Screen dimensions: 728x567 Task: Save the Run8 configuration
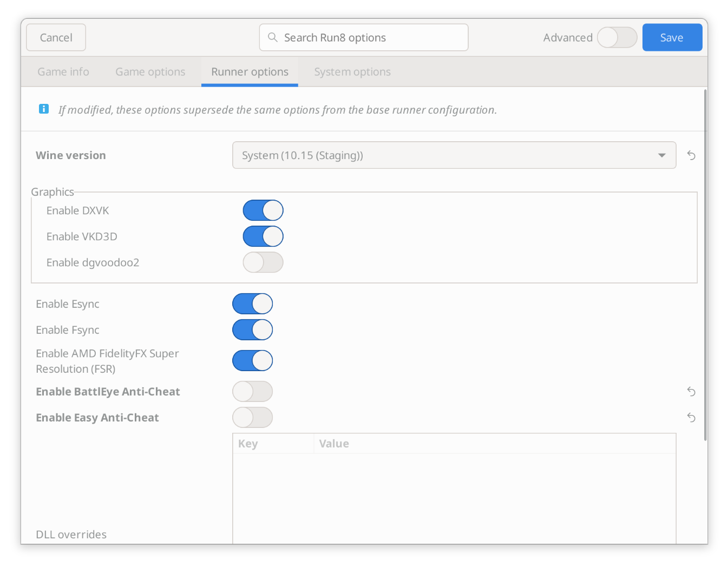672,37
